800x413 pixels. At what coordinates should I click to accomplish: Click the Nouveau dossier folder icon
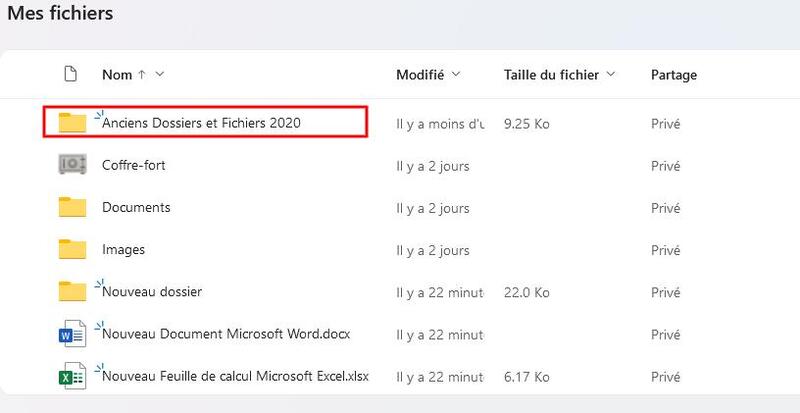click(x=72, y=291)
